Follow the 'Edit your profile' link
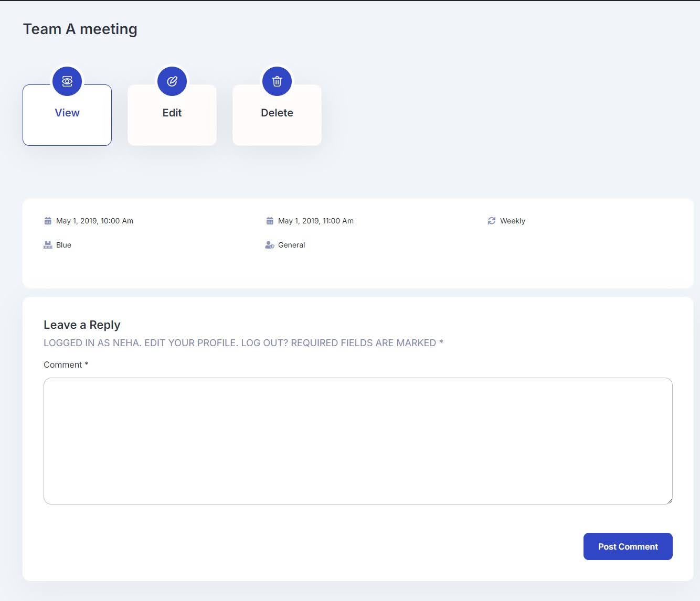This screenshot has width=700, height=601. pos(190,343)
